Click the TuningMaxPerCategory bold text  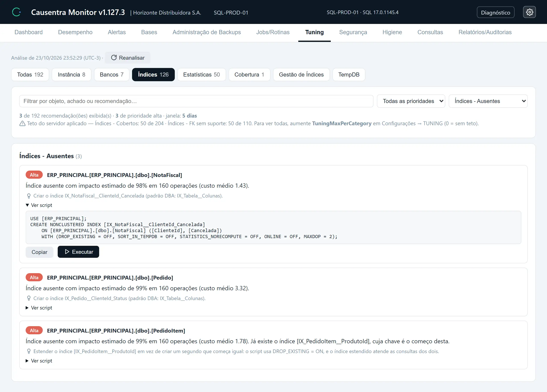point(342,124)
